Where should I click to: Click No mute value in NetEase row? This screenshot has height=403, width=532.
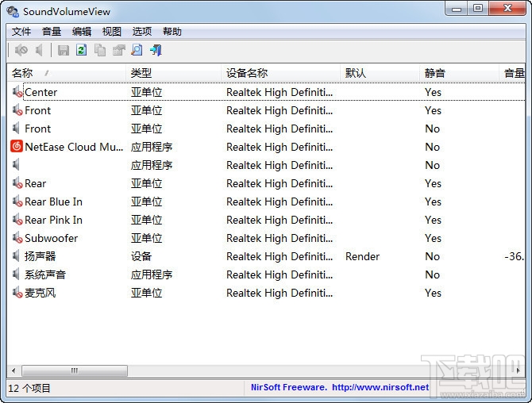point(432,147)
